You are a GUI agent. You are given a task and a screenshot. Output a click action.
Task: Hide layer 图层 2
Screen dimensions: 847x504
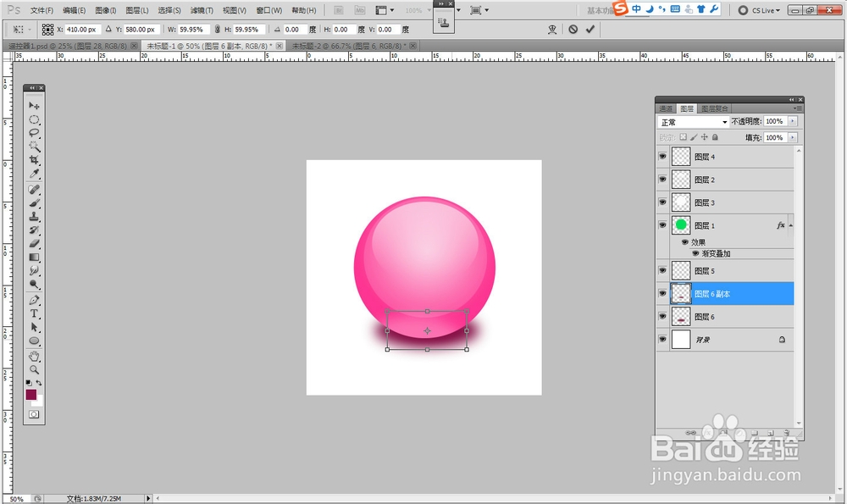point(662,179)
